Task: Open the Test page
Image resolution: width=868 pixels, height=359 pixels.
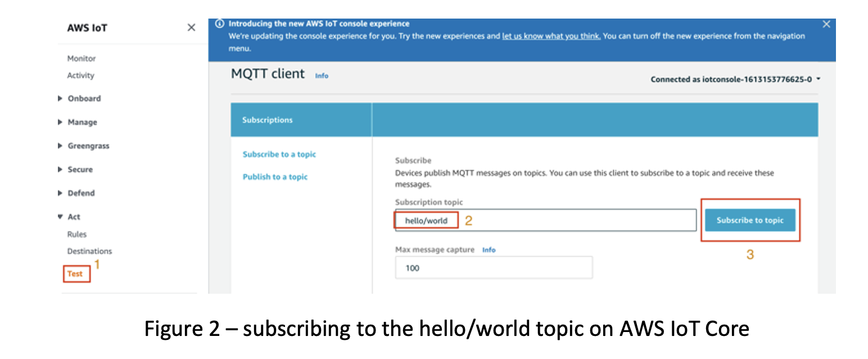Action: [75, 274]
